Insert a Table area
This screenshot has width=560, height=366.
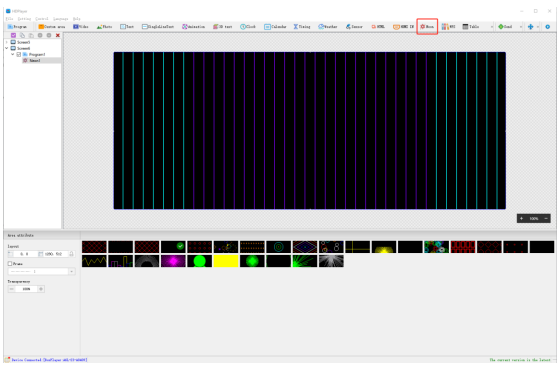coord(470,27)
